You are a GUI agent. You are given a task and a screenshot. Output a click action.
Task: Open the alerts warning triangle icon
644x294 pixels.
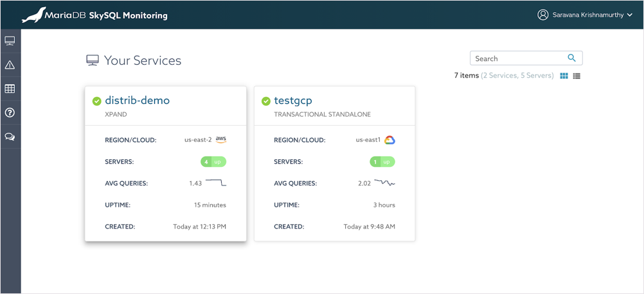[10, 65]
